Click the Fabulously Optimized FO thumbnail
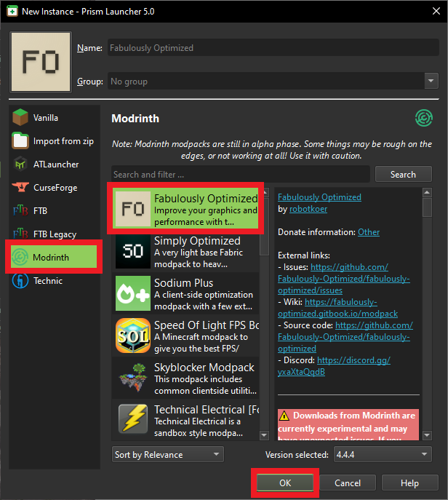This screenshot has width=448, height=500. (x=133, y=209)
